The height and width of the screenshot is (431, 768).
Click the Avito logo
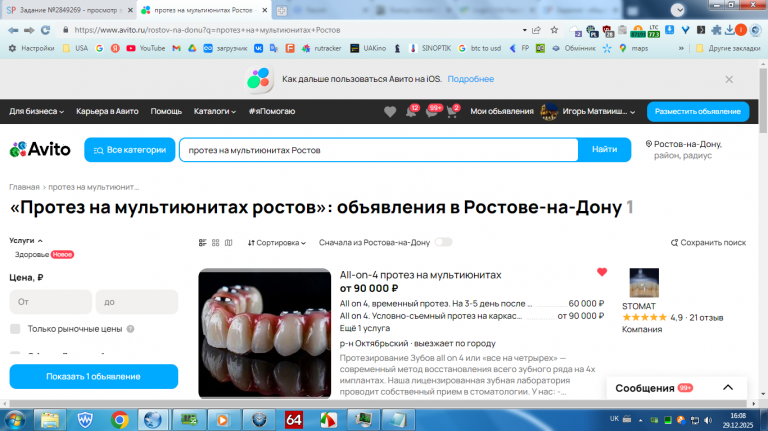pyautogui.click(x=40, y=149)
